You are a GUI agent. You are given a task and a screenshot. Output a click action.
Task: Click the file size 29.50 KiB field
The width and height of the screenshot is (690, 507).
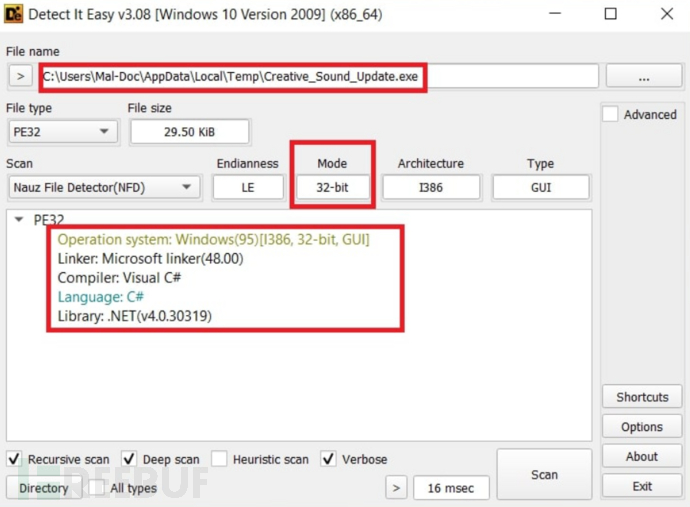[190, 132]
